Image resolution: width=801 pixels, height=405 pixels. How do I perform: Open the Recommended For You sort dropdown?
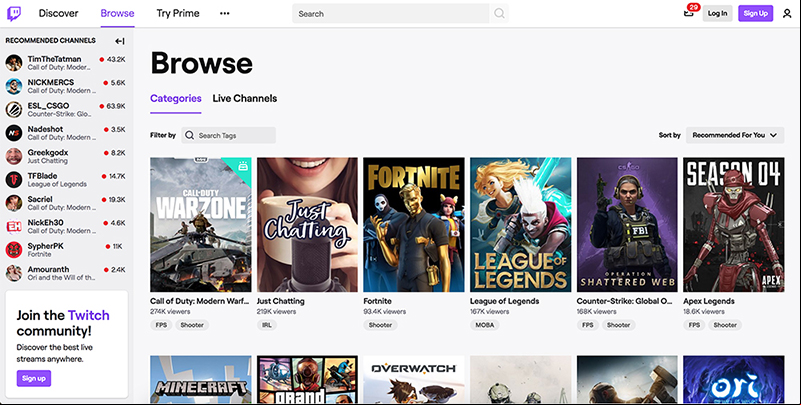[735, 135]
